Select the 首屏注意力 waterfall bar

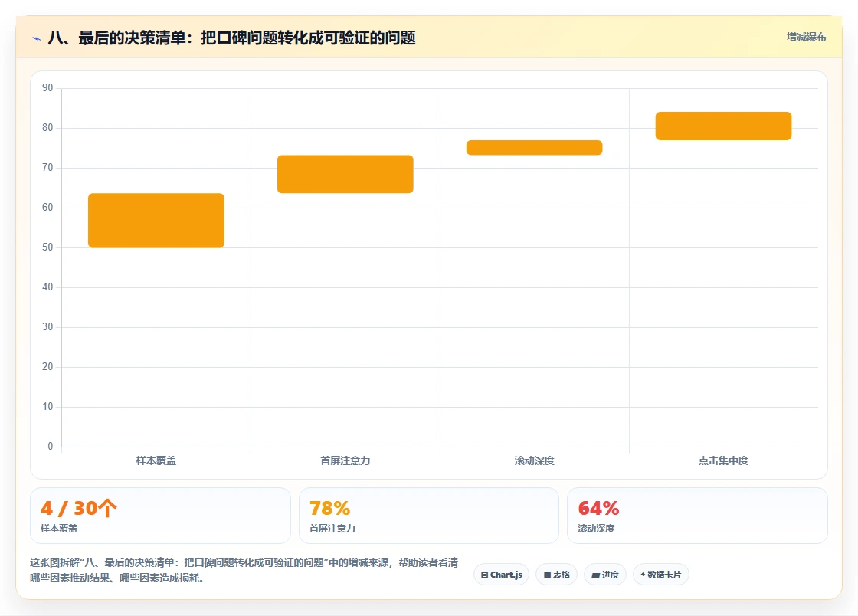[345, 174]
